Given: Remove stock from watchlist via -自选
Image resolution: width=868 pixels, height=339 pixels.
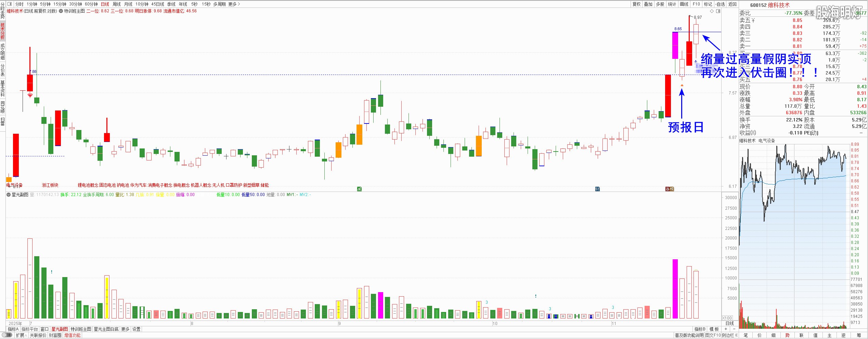Looking at the screenshot, I should pyautogui.click(x=720, y=4).
